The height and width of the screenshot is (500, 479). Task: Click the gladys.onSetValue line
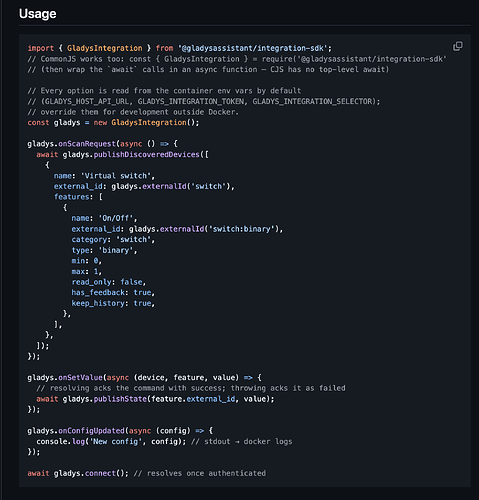[145, 378]
